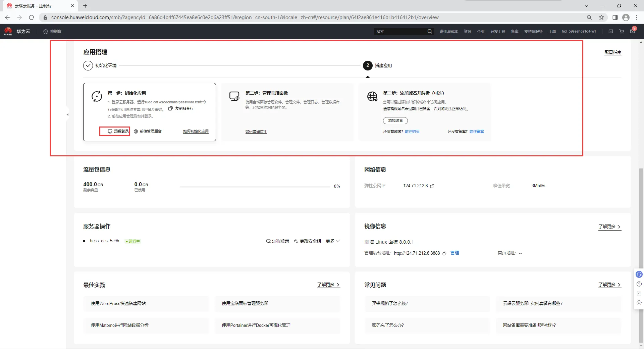The width and height of the screenshot is (644, 349).
Task: Open the floating help question mark icon
Action: pos(639,284)
